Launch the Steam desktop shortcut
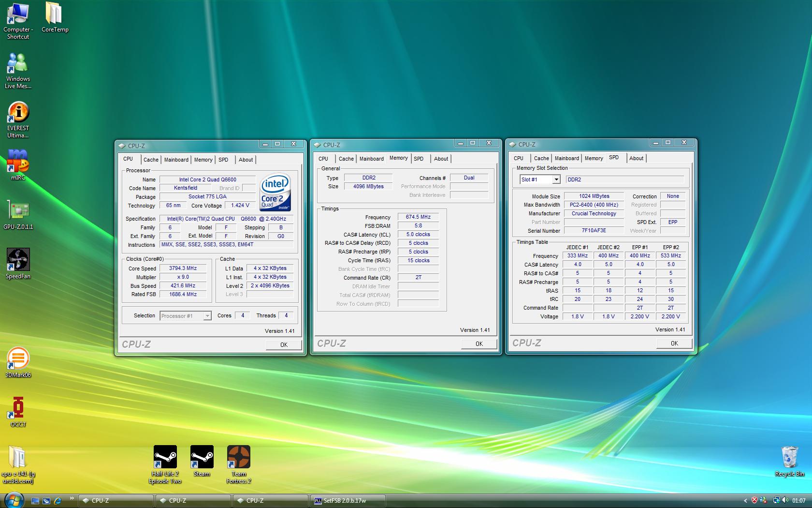The image size is (812, 508). (x=202, y=461)
